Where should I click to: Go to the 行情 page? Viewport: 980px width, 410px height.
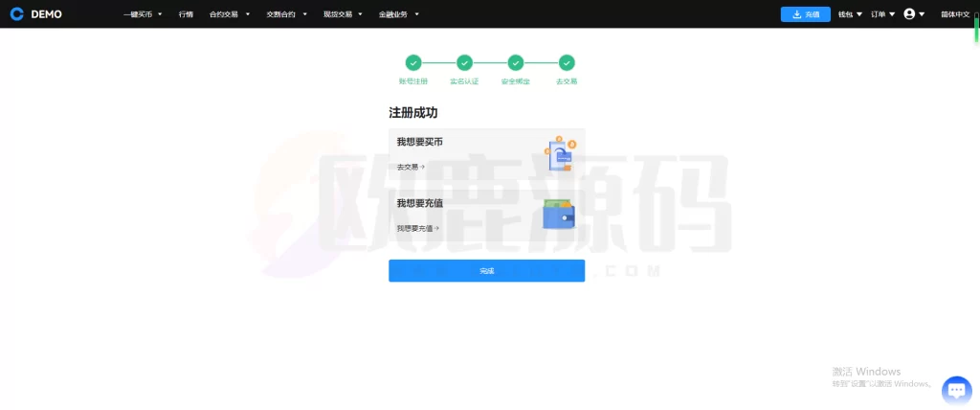(x=186, y=13)
